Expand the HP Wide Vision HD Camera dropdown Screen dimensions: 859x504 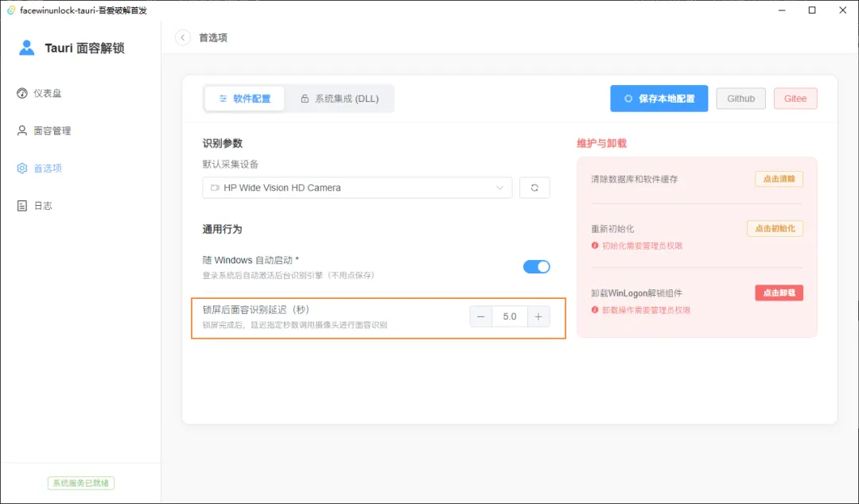click(357, 188)
